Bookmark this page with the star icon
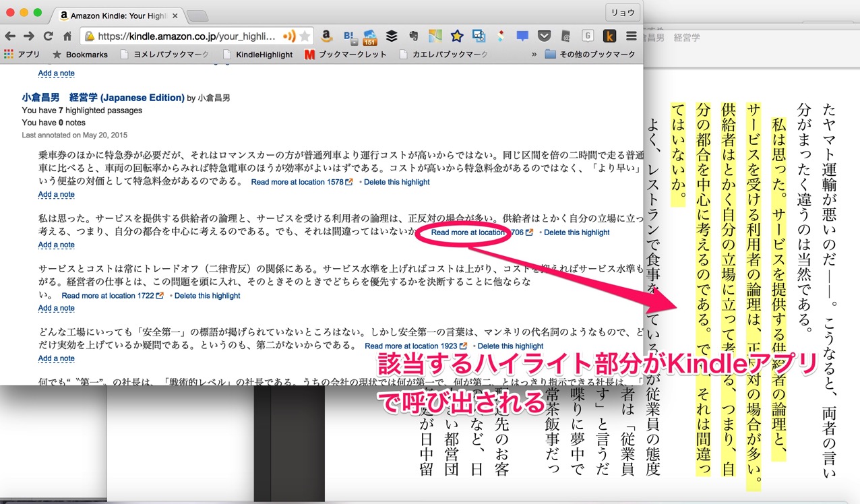This screenshot has height=504, width=860. coord(305,36)
